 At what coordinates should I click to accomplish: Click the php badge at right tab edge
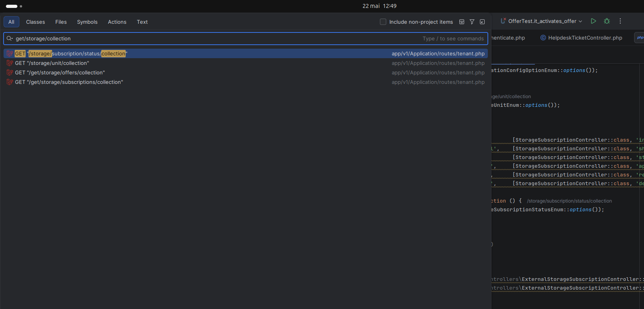(x=640, y=38)
